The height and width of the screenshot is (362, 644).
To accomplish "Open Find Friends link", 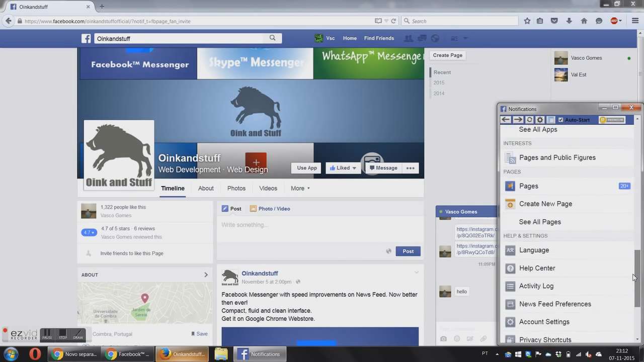I will pos(379,38).
